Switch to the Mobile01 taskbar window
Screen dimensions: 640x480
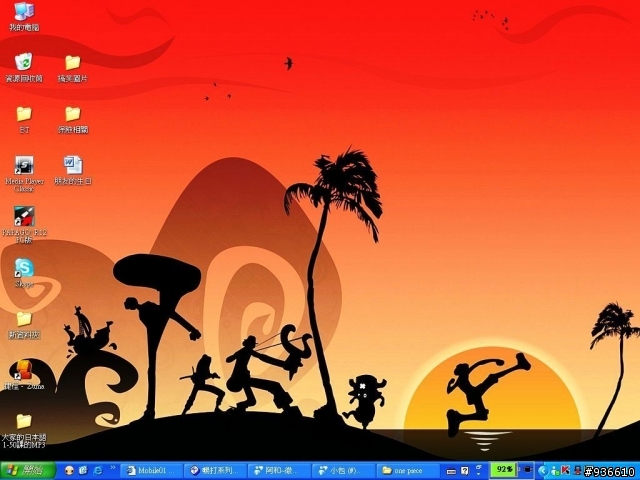152,471
